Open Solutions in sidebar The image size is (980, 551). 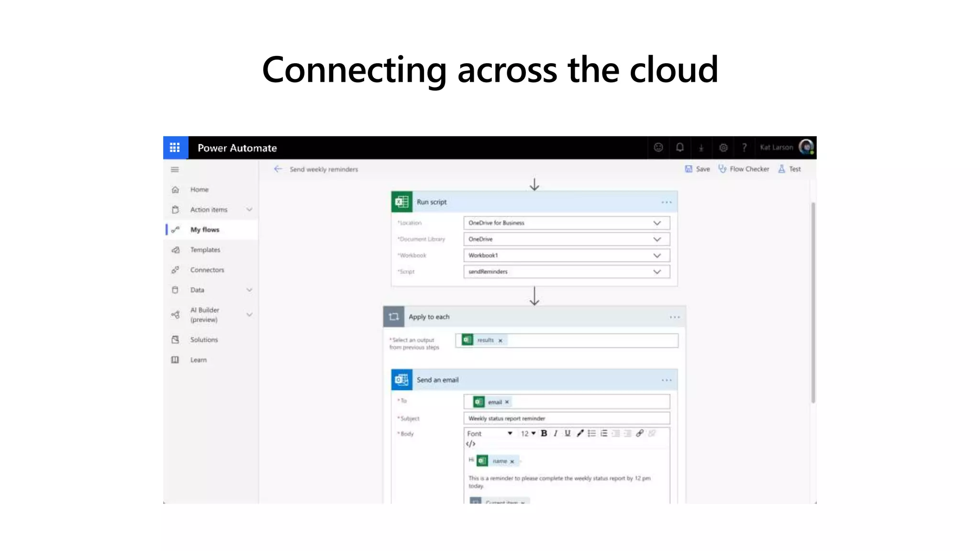point(211,340)
